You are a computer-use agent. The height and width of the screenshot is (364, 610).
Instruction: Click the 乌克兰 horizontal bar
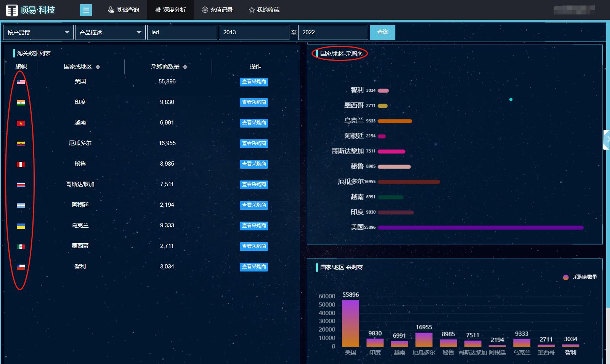395,121
